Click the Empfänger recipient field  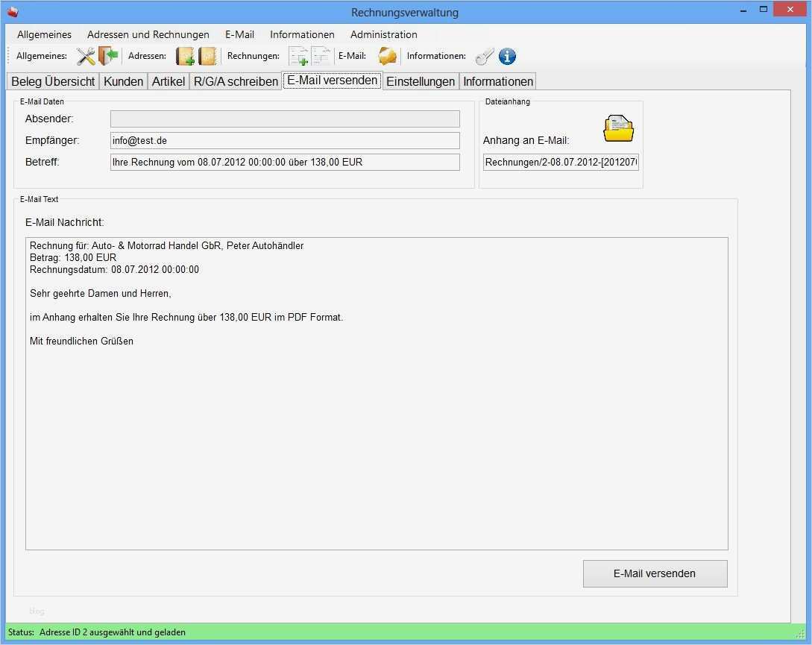pos(285,140)
